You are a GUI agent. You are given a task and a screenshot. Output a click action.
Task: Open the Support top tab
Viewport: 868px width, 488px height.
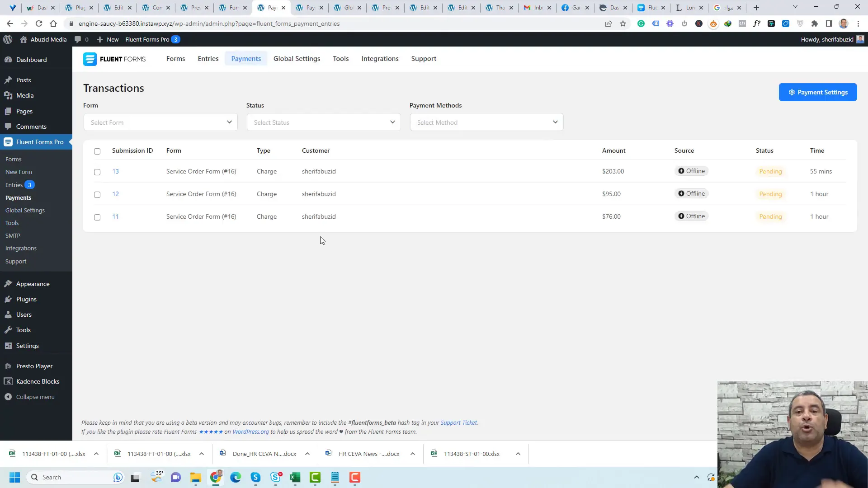tap(424, 59)
